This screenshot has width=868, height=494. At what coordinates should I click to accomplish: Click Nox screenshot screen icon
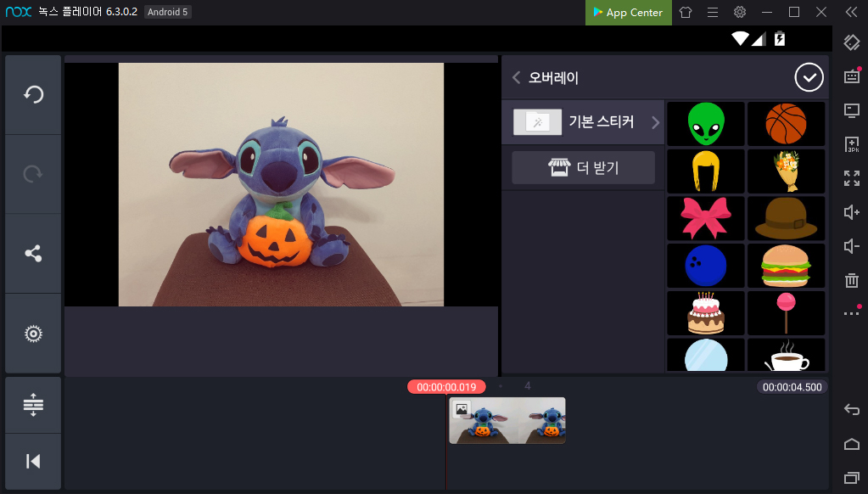click(851, 110)
